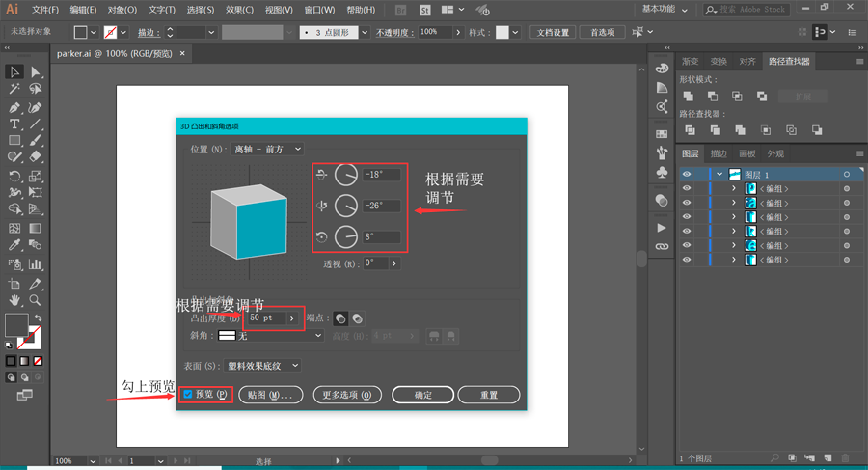Open the Links panel chain icon
Viewport: 868px width, 470px height.
point(662,247)
